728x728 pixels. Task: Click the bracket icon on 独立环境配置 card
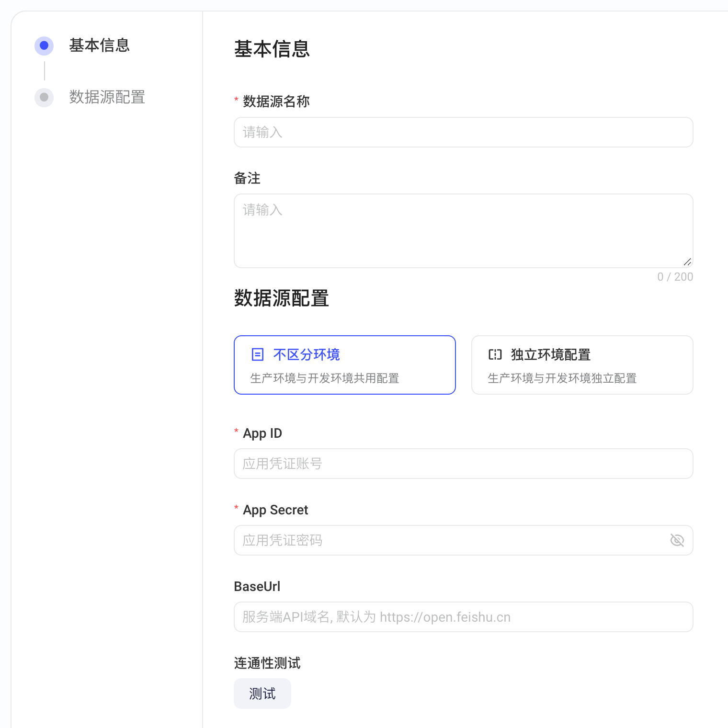pos(495,354)
